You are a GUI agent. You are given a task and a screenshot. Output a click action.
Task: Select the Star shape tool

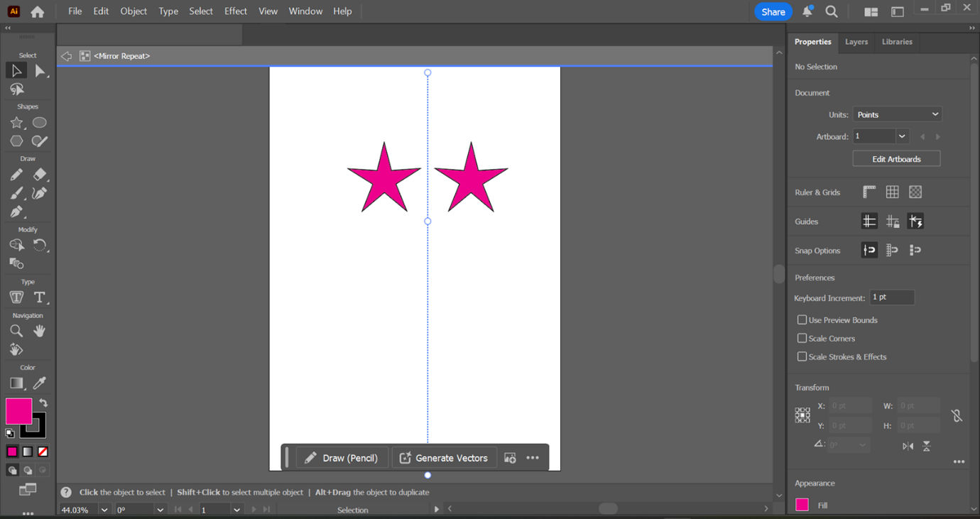coord(16,122)
